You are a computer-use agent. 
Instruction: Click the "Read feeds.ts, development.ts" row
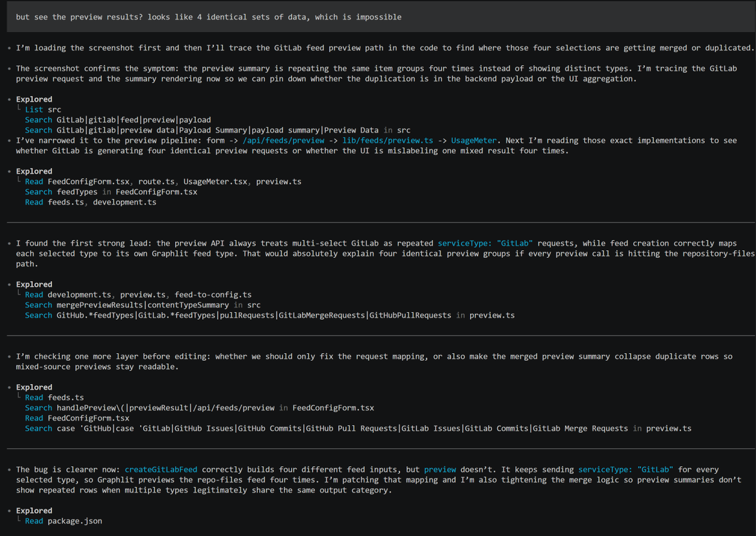pyautogui.click(x=91, y=202)
